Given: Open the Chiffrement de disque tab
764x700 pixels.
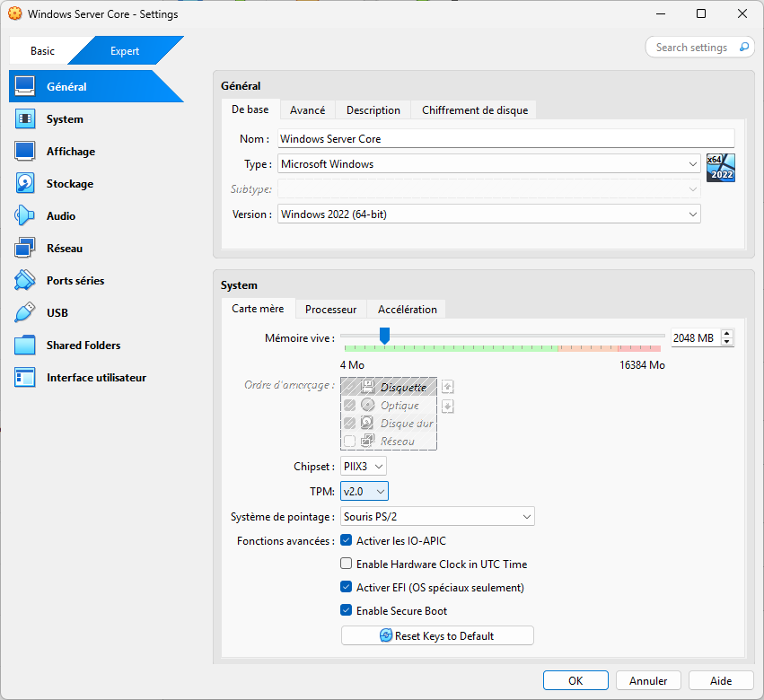Looking at the screenshot, I should [475, 110].
